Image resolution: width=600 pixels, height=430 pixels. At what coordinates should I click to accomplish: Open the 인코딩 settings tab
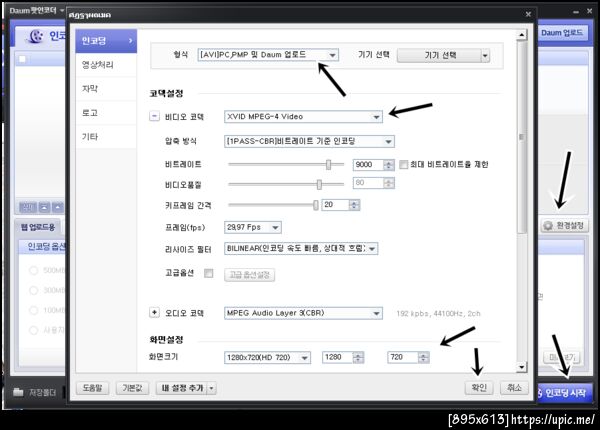(x=106, y=41)
